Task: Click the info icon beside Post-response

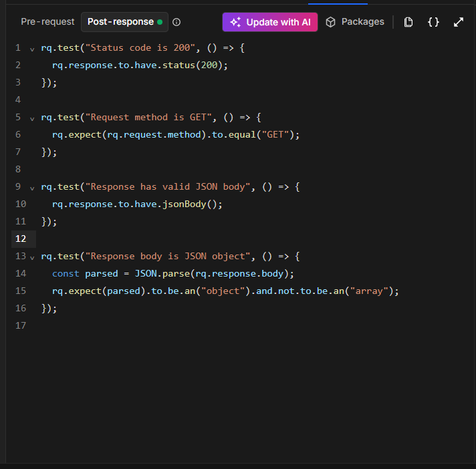Action: [176, 22]
